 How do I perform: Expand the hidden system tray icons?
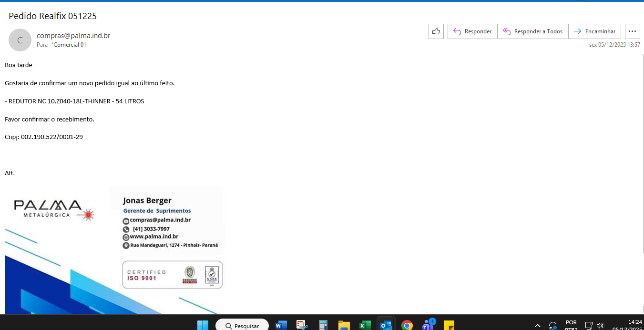tap(538, 326)
